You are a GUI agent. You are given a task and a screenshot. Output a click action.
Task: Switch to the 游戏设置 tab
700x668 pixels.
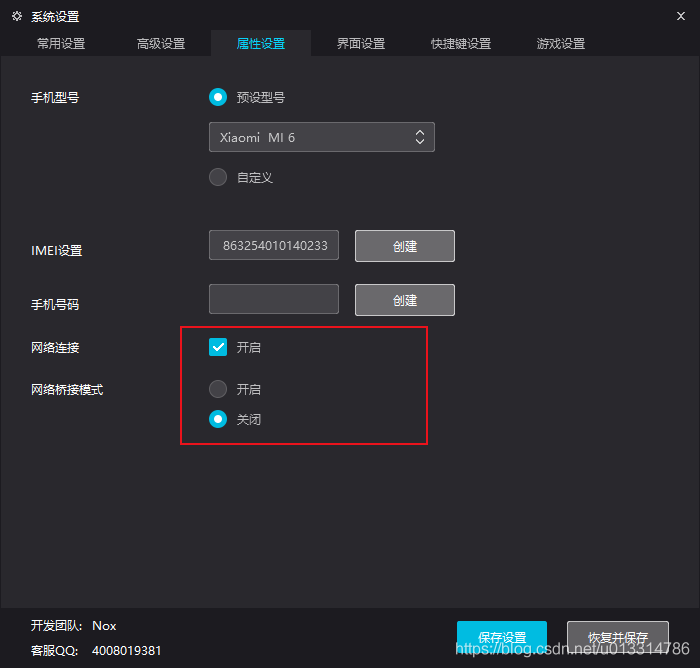(561, 44)
